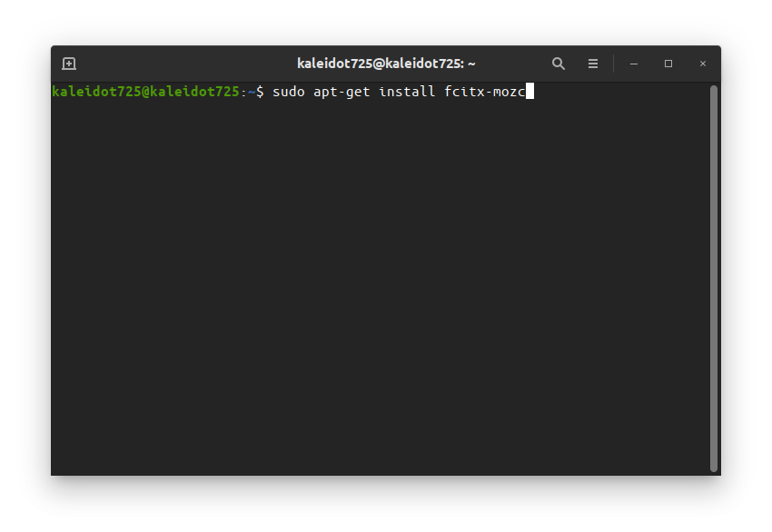Image resolution: width=772 pixels, height=532 pixels.
Task: Click the empty terminal area below the prompt
Action: coord(380,285)
